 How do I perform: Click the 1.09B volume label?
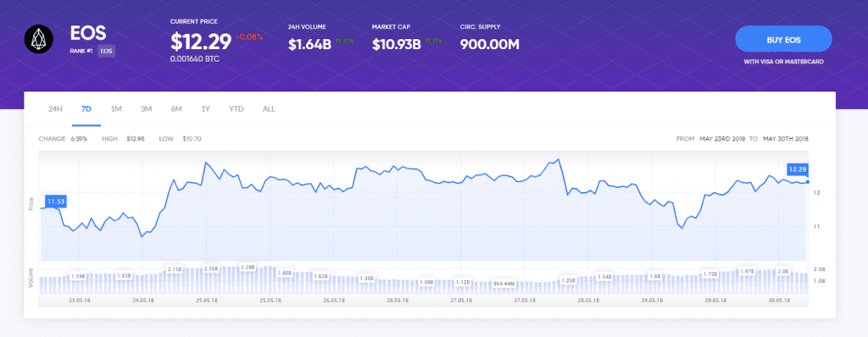pyautogui.click(x=426, y=282)
